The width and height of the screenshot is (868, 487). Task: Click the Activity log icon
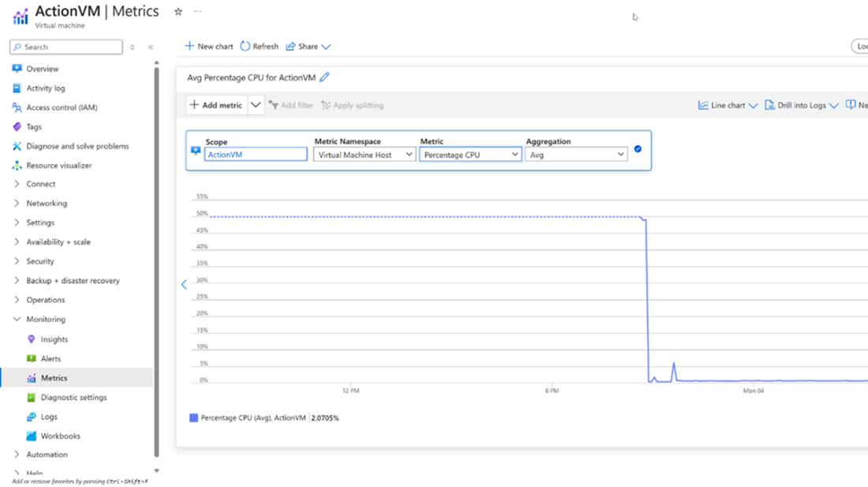[x=17, y=88]
